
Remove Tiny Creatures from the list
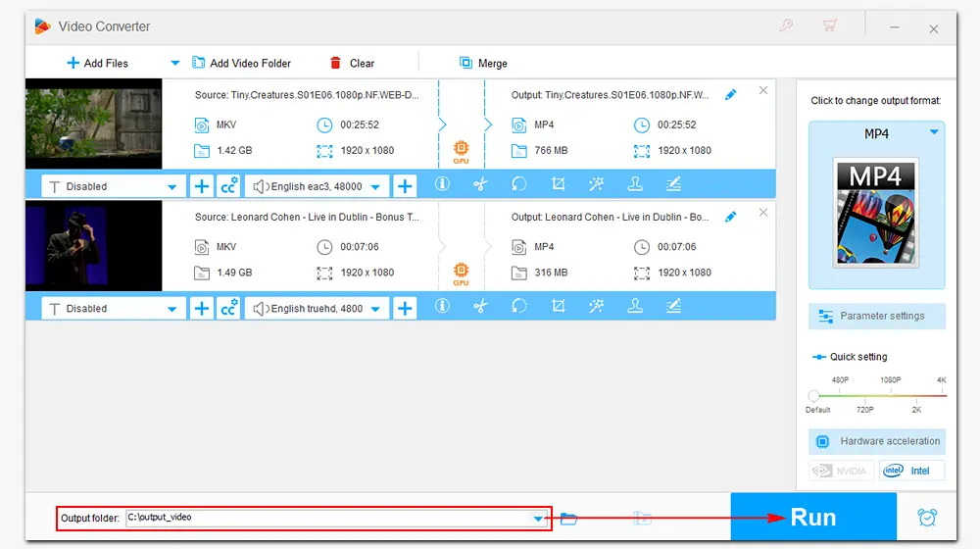click(x=763, y=90)
